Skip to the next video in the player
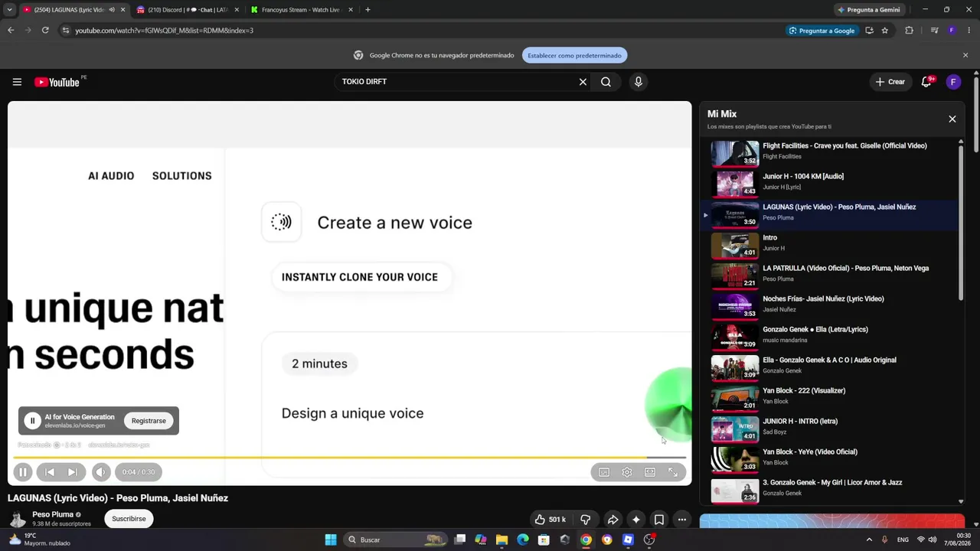Screen dimensions: 980x551 pyautogui.click(x=72, y=472)
